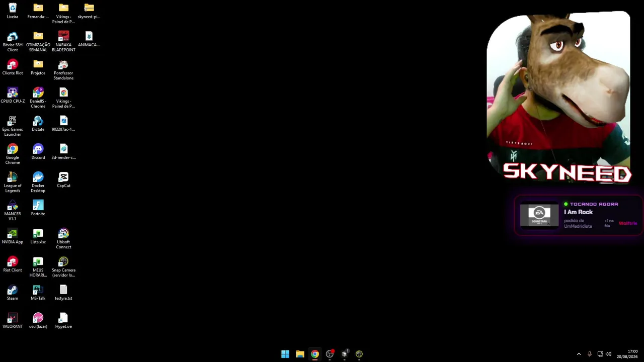Select the VALORANT desktop shortcut
The height and width of the screenshot is (362, 644).
(x=13, y=321)
